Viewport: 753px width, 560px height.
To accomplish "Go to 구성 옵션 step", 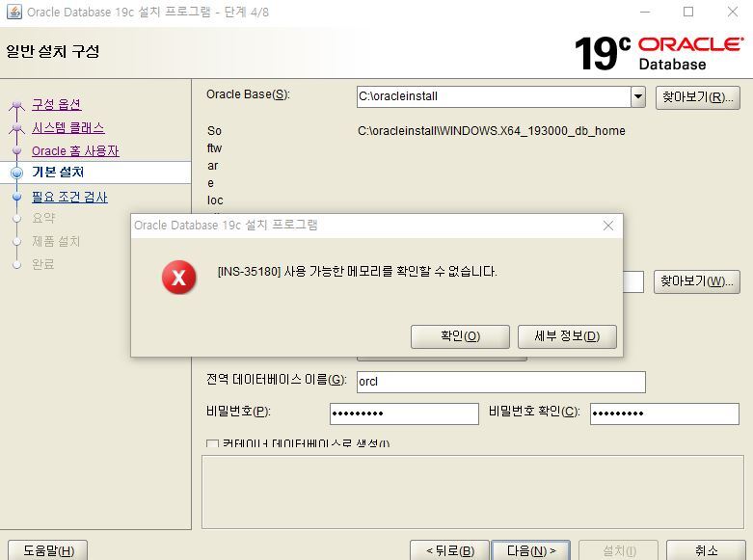I will [x=56, y=104].
